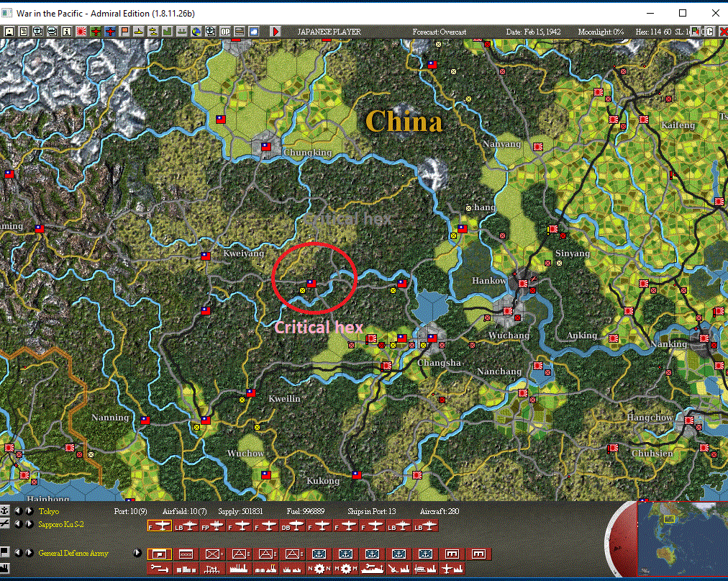This screenshot has width=728, height=581.
Task: Click the Chinese flag unit at Chungking
Action: click(266, 147)
